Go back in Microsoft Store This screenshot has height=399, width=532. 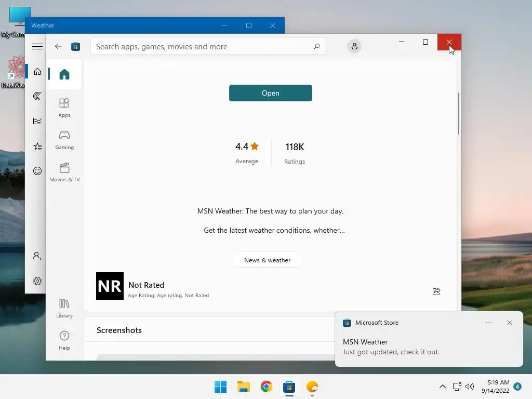coord(58,46)
